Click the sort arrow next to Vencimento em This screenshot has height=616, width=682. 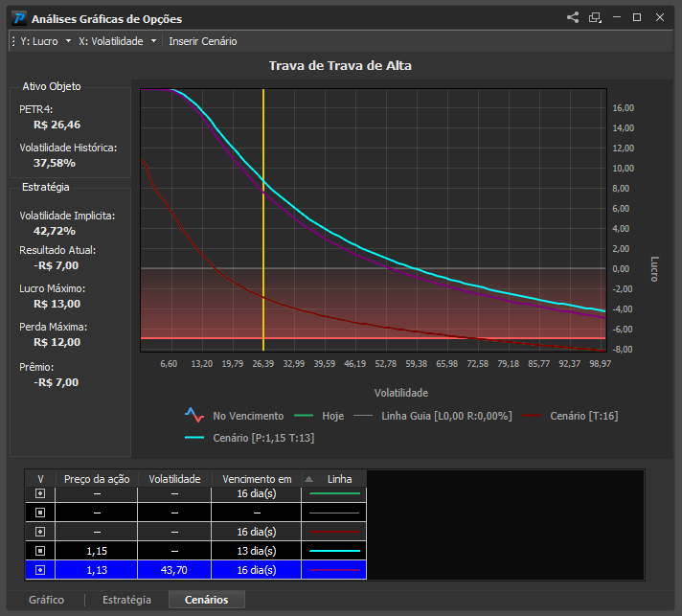308,479
